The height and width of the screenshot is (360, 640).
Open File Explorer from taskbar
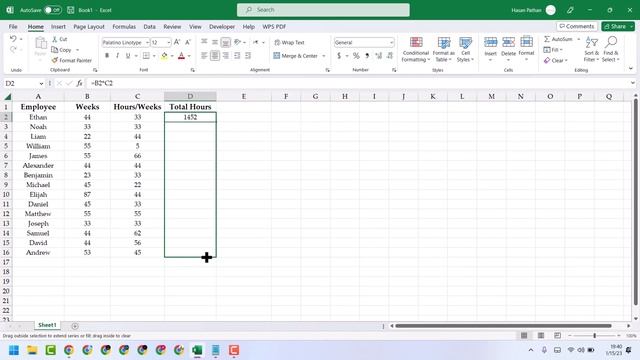[x=32, y=350]
